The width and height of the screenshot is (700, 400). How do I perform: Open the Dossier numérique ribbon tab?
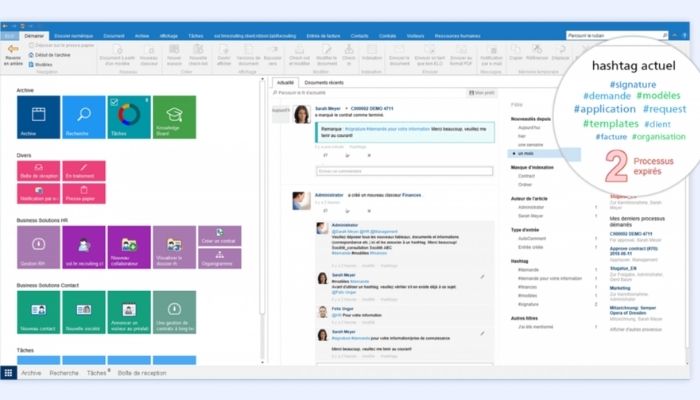[x=74, y=36]
